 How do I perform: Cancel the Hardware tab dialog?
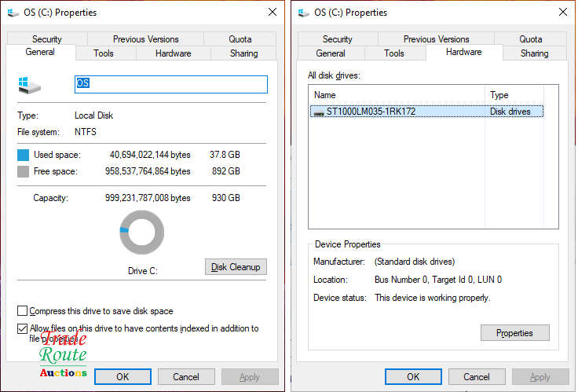tap(477, 377)
